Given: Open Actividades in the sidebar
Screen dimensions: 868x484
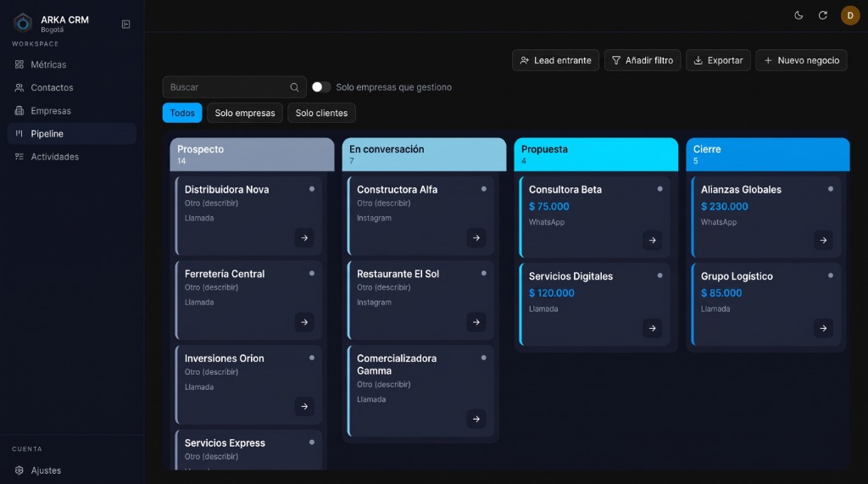Looking at the screenshot, I should click(72, 157).
